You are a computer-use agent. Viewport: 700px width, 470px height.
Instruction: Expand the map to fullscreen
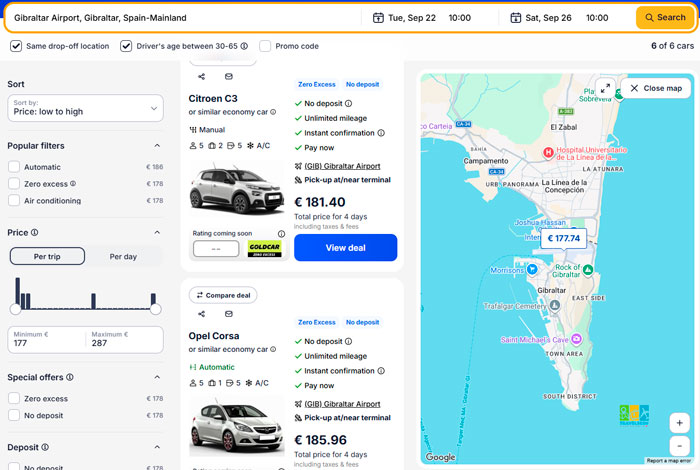tap(605, 88)
